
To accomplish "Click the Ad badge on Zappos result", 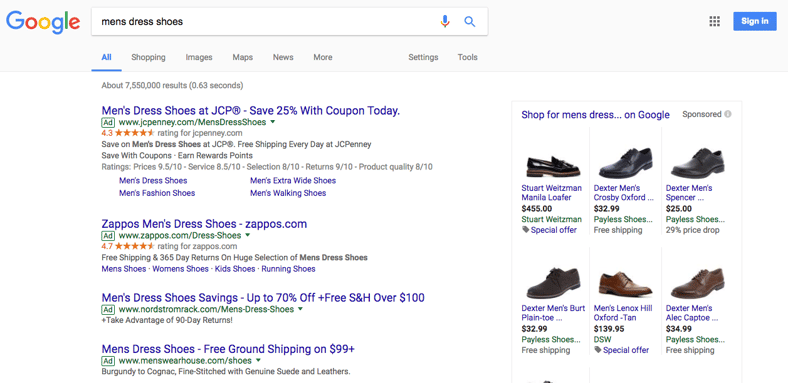I will [108, 236].
